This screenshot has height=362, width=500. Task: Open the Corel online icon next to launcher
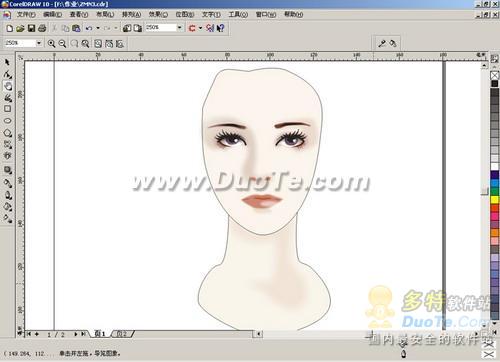click(210, 28)
